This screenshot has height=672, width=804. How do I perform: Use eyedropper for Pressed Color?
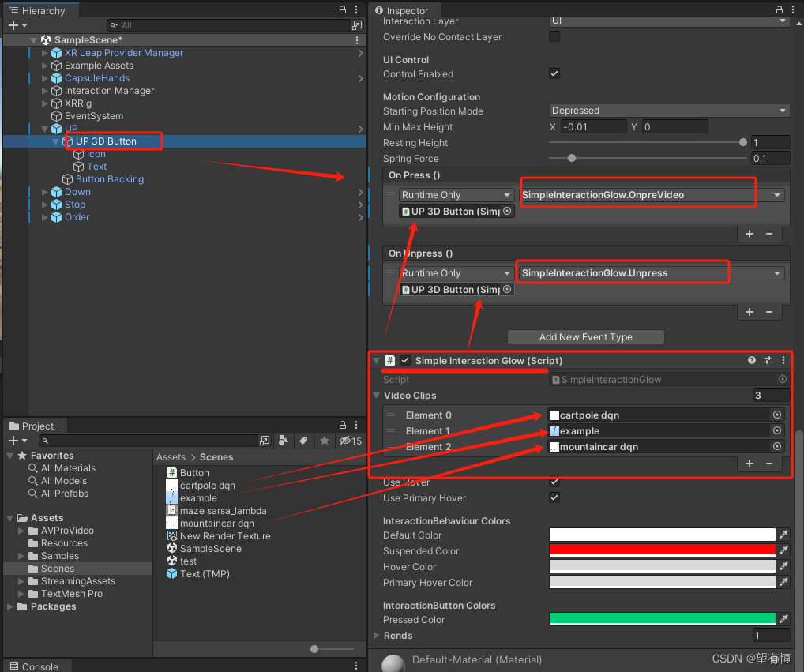783,619
